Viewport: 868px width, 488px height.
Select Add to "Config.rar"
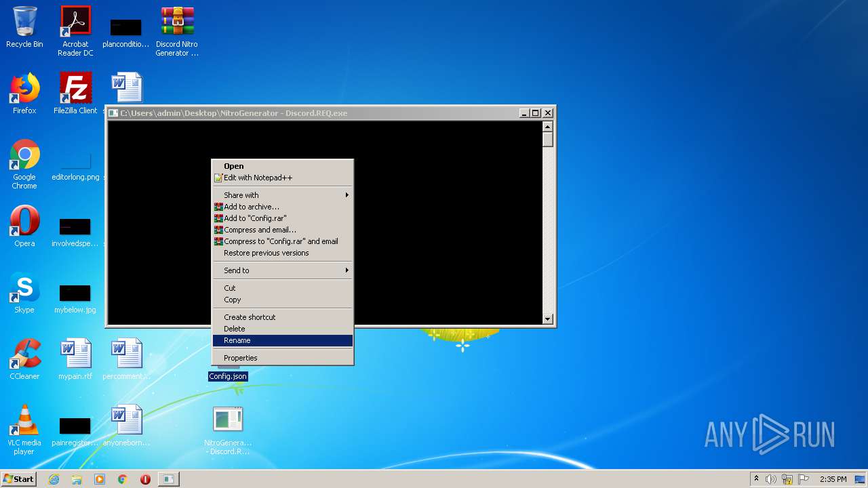pyautogui.click(x=283, y=218)
